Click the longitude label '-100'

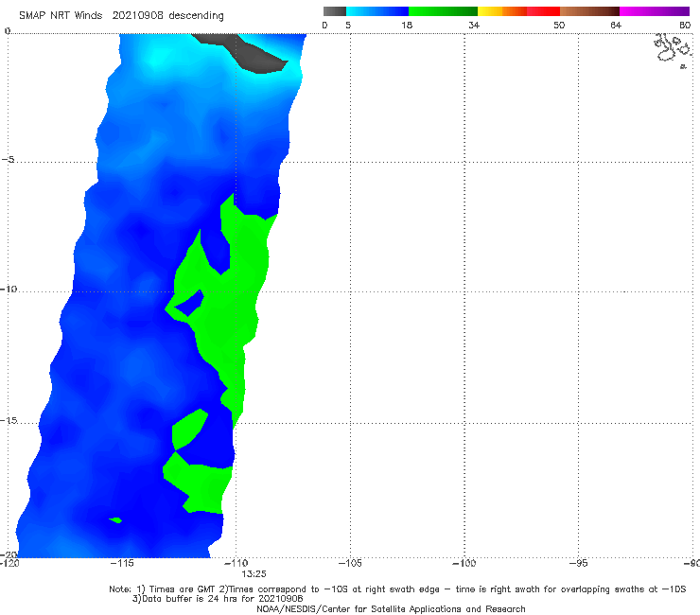coord(464,563)
